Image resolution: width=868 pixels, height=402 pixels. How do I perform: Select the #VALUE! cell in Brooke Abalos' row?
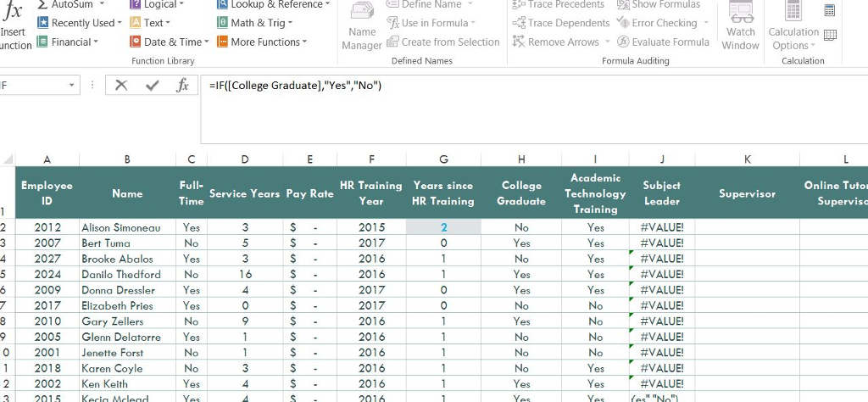point(662,259)
